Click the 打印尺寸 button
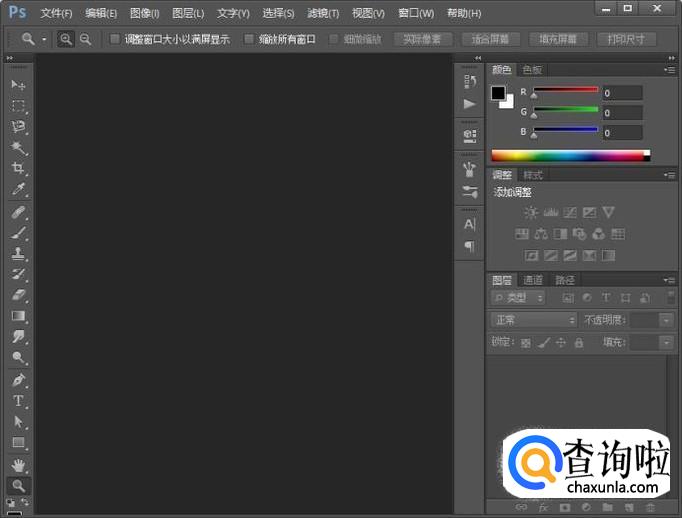Image resolution: width=682 pixels, height=518 pixels. [x=626, y=40]
